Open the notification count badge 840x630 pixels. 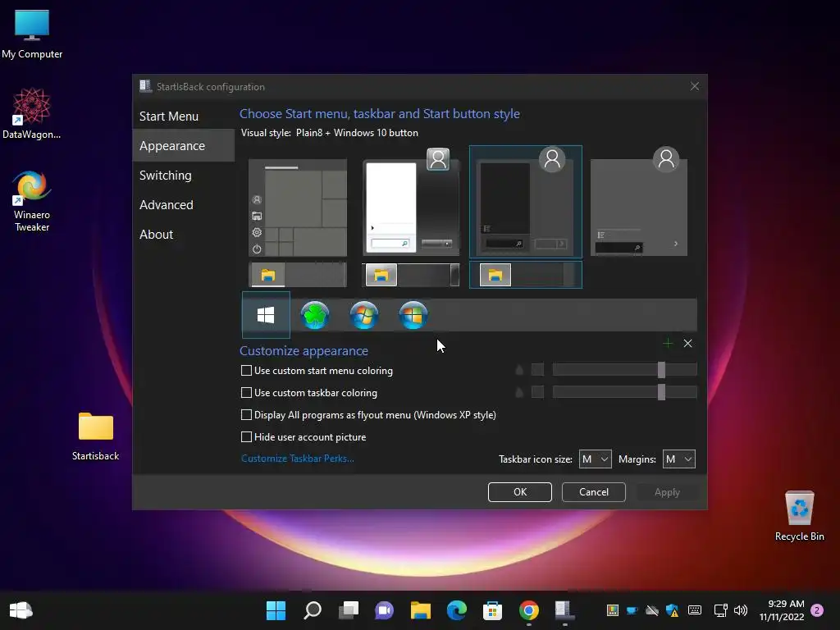coord(817,610)
